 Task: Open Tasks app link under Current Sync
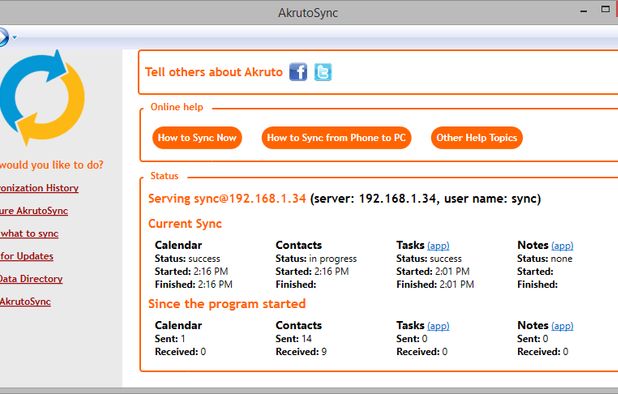(438, 246)
